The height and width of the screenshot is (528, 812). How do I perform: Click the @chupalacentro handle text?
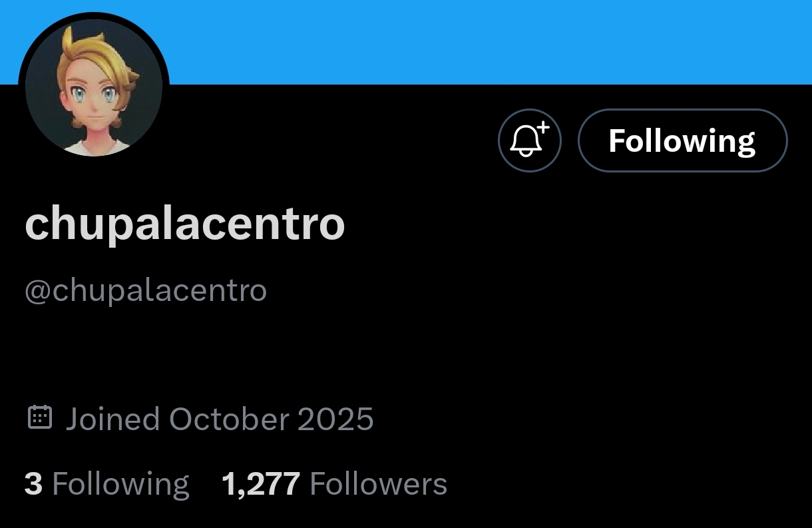pyautogui.click(x=146, y=291)
